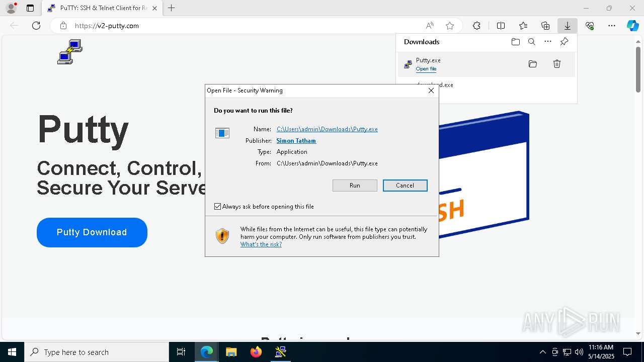Click Open file under Putty.exe download

pos(426,69)
